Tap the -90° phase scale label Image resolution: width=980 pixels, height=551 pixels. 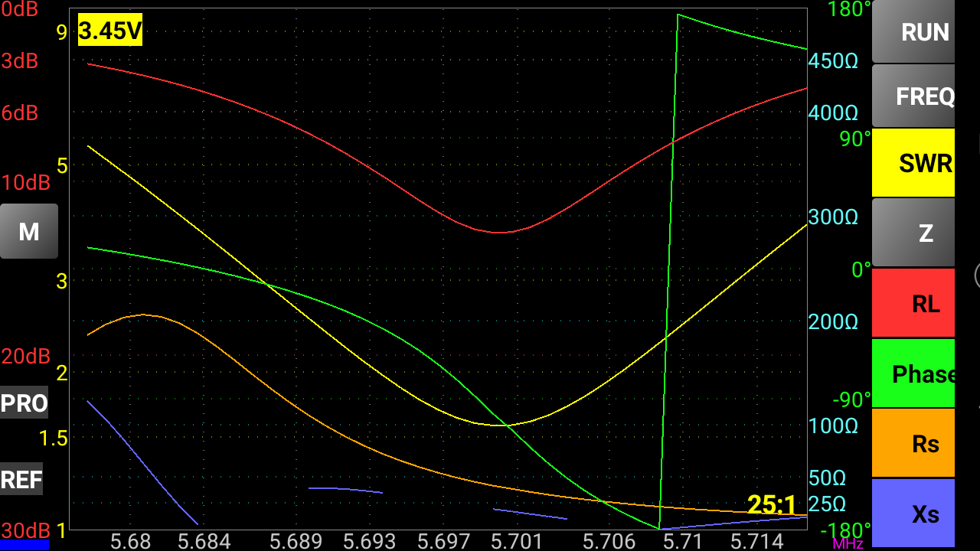852,399
